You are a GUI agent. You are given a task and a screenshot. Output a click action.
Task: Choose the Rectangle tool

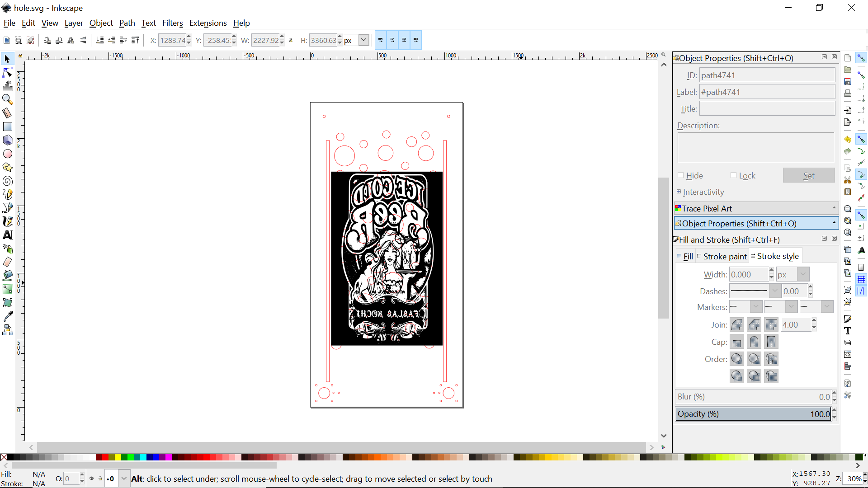point(8,127)
